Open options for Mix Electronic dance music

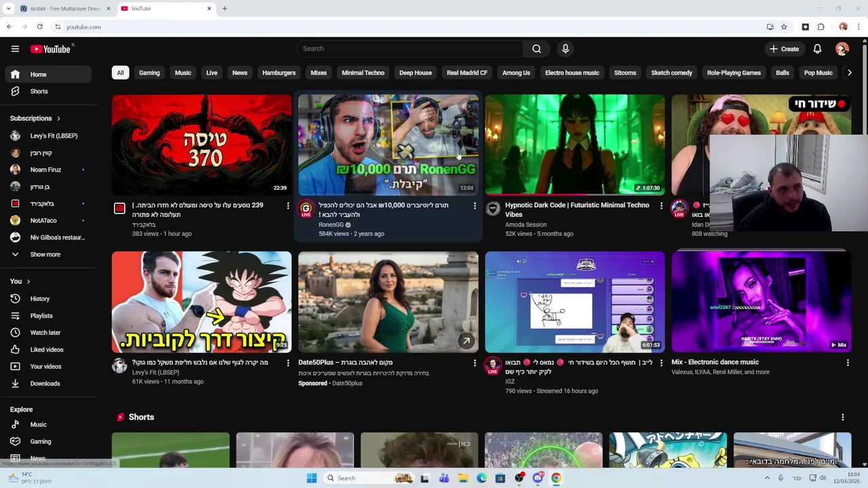848,363
